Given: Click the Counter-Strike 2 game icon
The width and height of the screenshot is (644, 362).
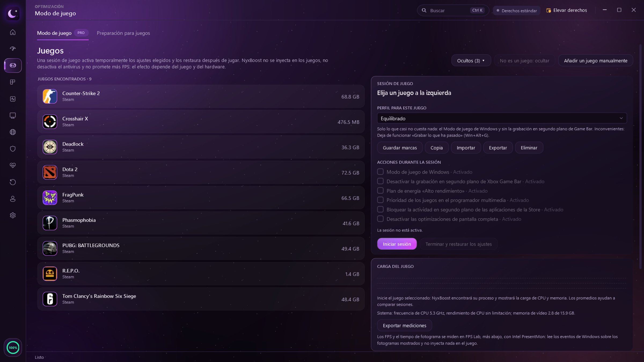Looking at the screenshot, I should point(50,96).
